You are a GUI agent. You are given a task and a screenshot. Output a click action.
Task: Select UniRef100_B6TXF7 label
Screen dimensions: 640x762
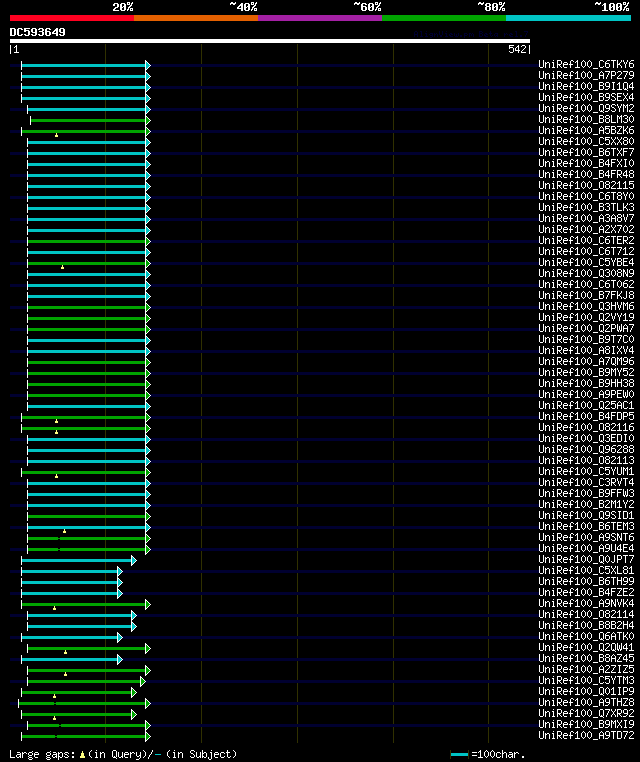[x=586, y=152]
